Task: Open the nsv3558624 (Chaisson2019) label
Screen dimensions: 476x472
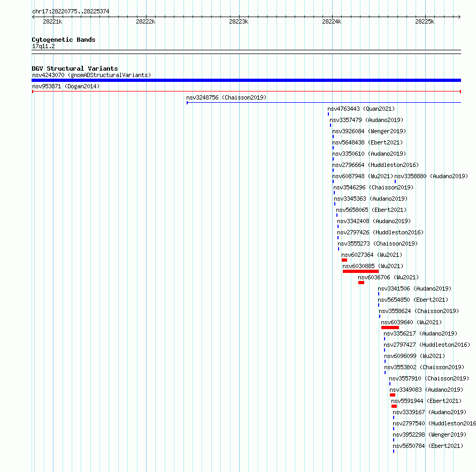Action: tap(419, 311)
